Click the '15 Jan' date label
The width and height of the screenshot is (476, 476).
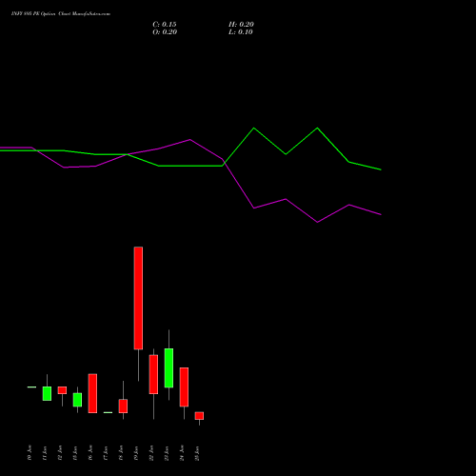(x=75, y=453)
